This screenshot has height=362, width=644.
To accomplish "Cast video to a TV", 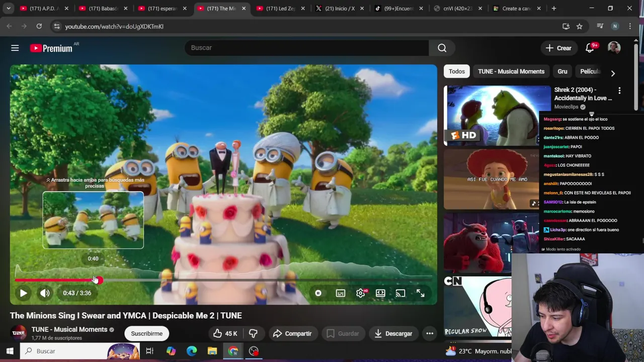I will pos(400,293).
